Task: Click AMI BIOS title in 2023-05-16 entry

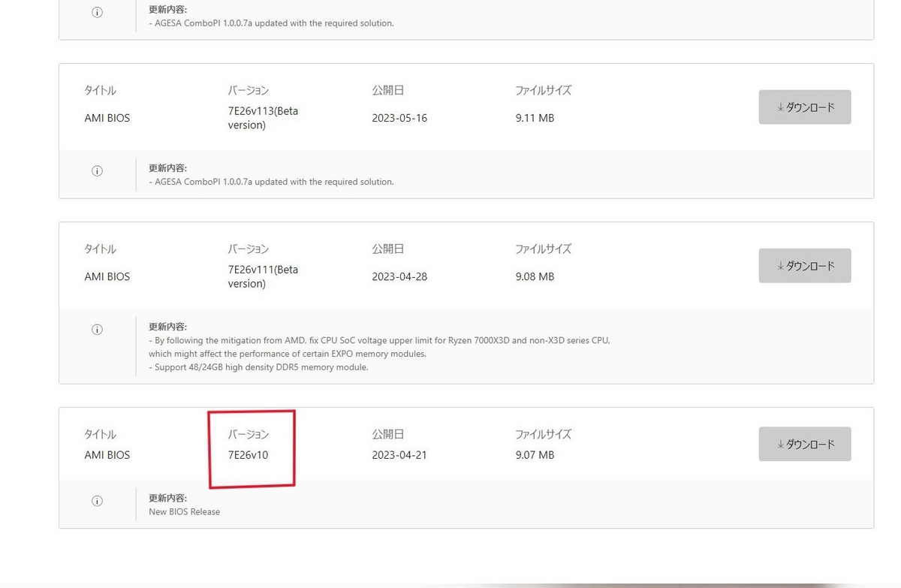Action: tap(107, 118)
